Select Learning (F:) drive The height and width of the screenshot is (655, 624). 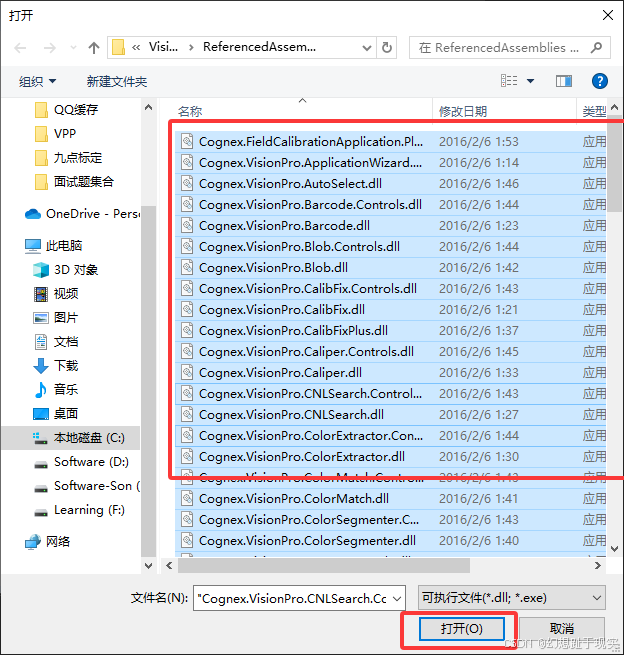click(79, 510)
